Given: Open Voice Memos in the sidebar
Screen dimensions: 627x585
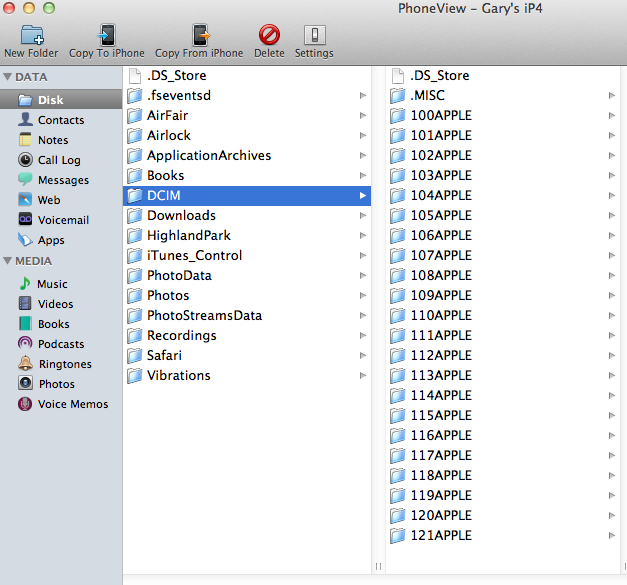Looking at the screenshot, I should tap(63, 404).
